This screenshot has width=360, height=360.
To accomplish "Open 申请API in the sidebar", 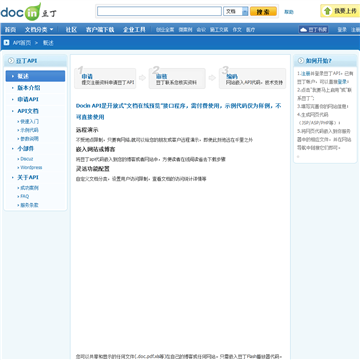I will [x=28, y=99].
